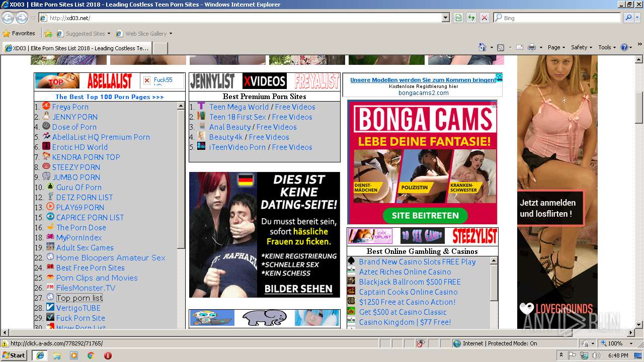The height and width of the screenshot is (362, 644).
Task: Click the FilesMonster.TV list link
Action: coord(86,288)
